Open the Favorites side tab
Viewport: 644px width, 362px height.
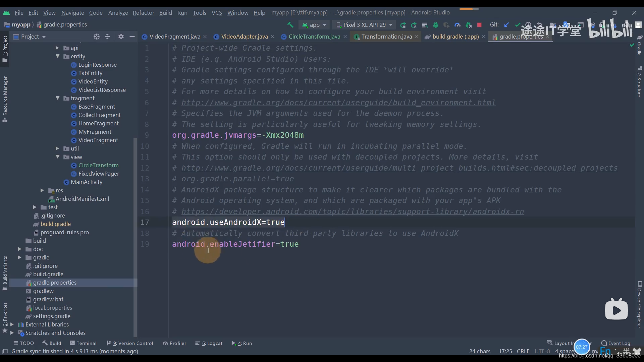5,317
